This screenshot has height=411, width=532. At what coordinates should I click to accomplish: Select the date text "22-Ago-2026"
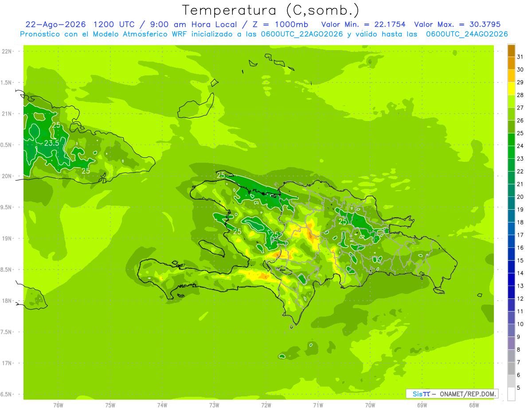(x=56, y=24)
